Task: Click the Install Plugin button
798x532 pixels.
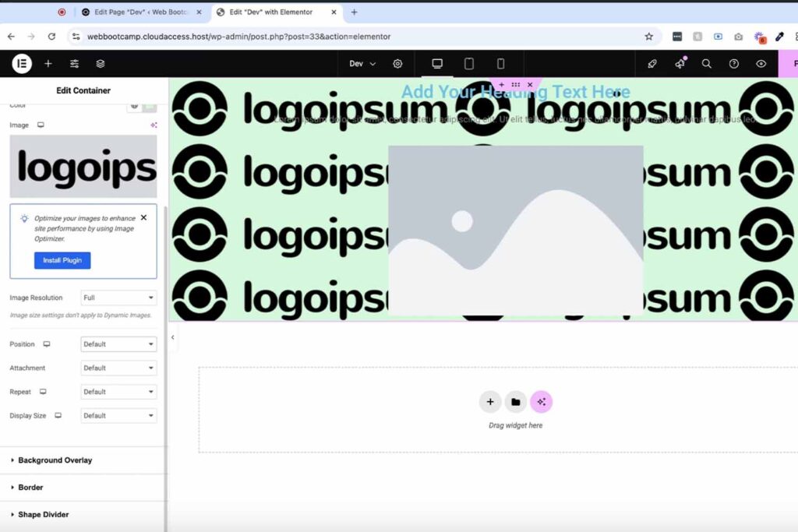Action: (62, 260)
